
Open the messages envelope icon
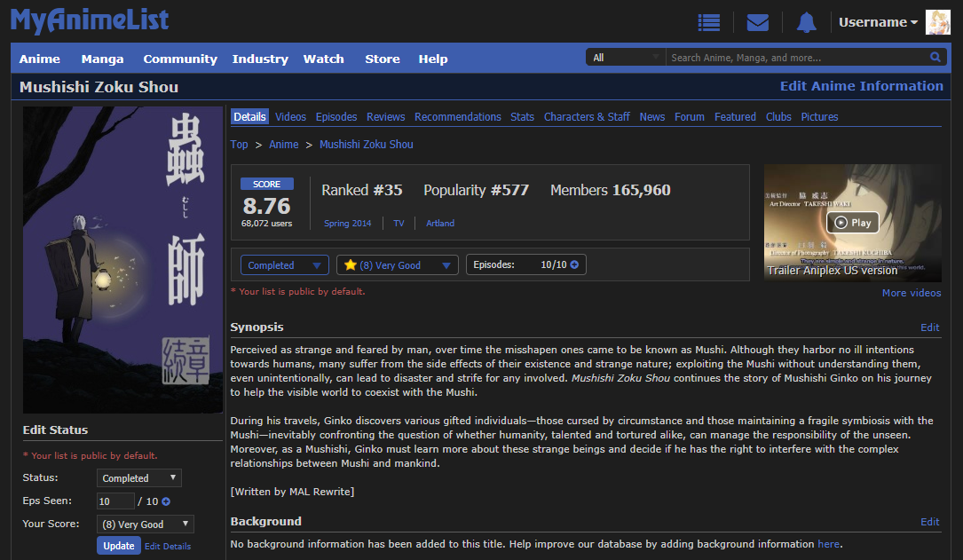[x=757, y=23]
